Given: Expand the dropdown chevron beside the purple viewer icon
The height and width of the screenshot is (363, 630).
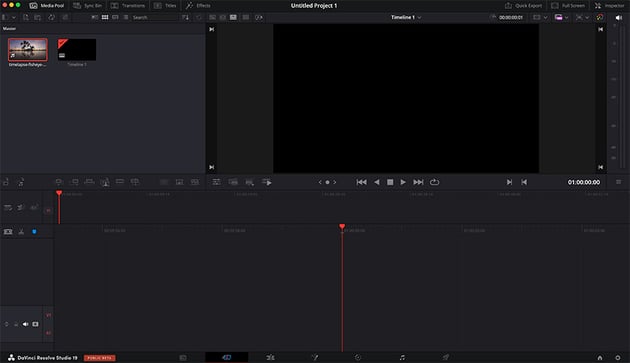Looking at the screenshot, I should 567,18.
